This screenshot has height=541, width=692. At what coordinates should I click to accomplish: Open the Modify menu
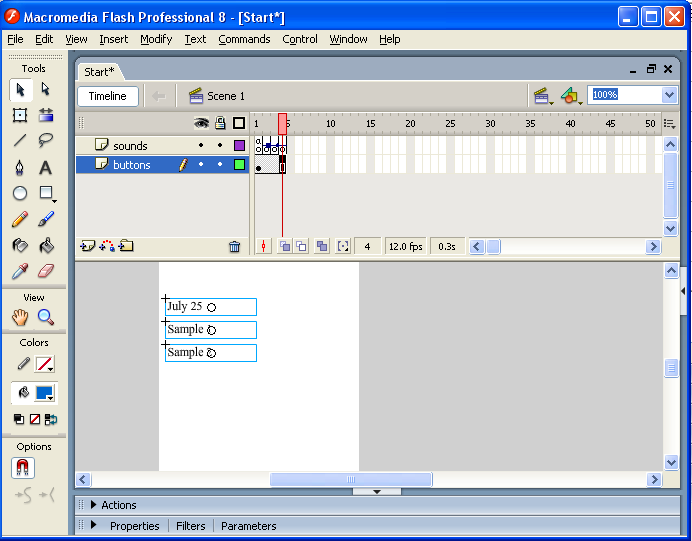pos(156,39)
